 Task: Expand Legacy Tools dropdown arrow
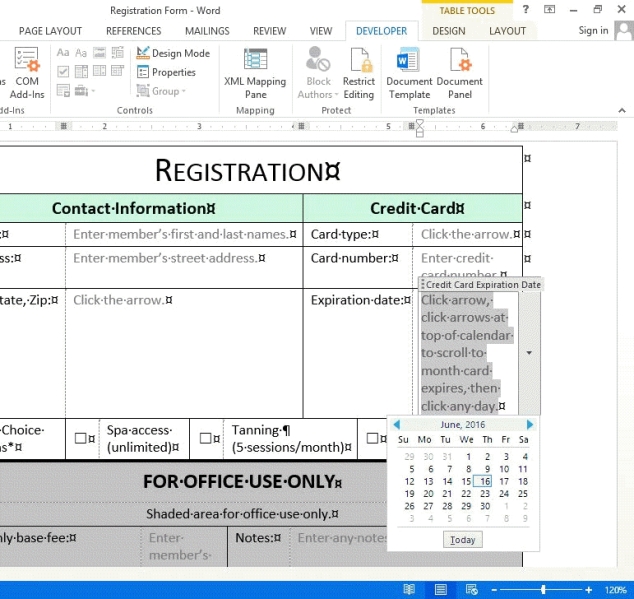tap(93, 91)
